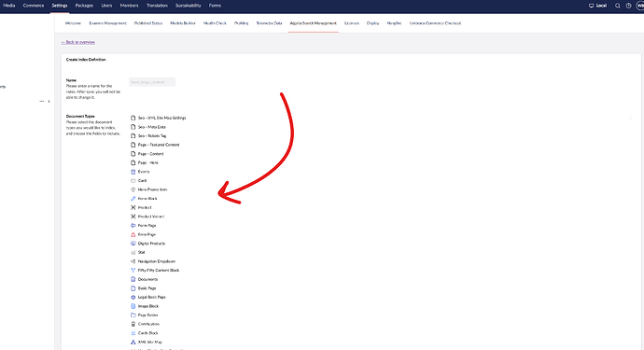Image resolution: width=644 pixels, height=350 pixels.
Task: Click the Product document type icon
Action: pyautogui.click(x=133, y=207)
